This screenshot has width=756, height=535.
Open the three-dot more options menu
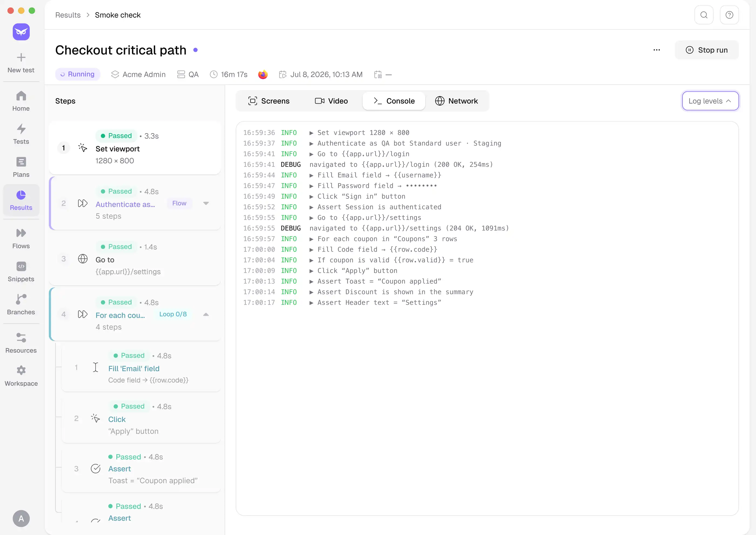pyautogui.click(x=656, y=50)
